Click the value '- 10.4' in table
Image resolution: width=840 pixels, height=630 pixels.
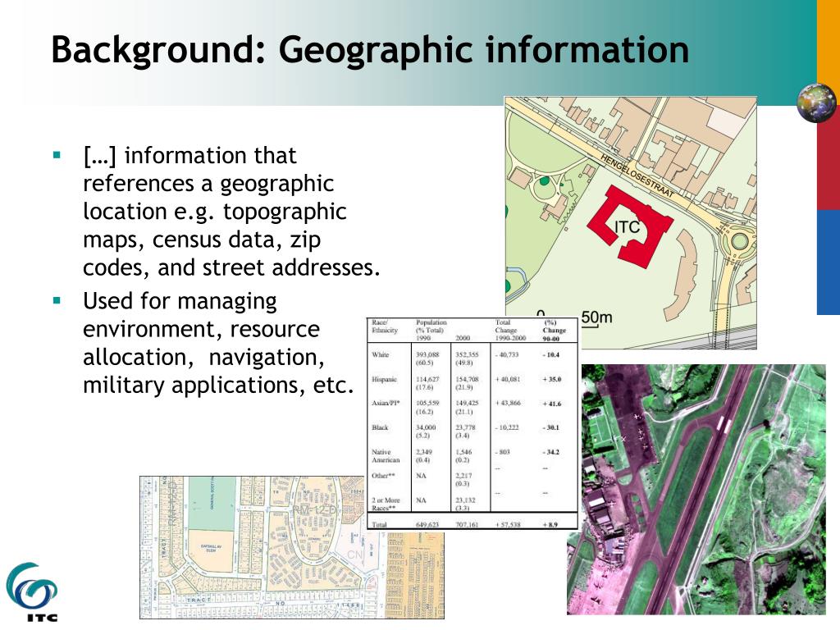click(x=551, y=354)
